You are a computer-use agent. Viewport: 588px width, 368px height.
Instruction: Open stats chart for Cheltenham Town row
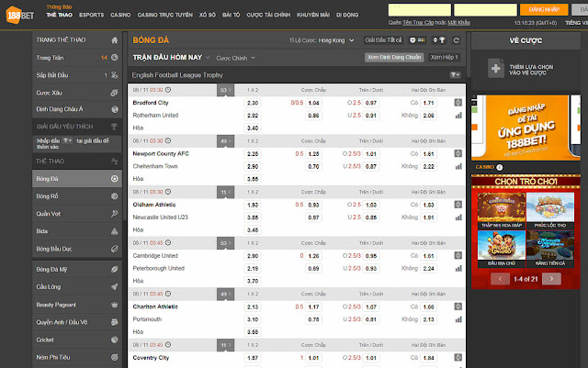point(458,166)
